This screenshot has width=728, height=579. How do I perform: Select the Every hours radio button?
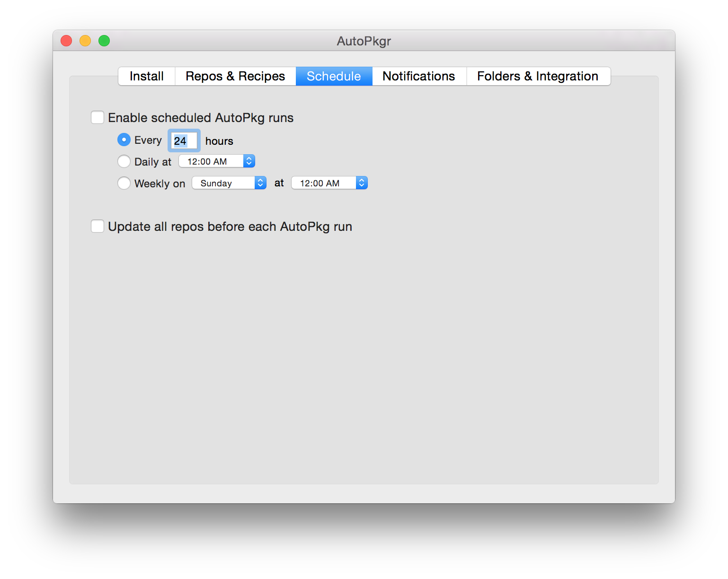[124, 140]
